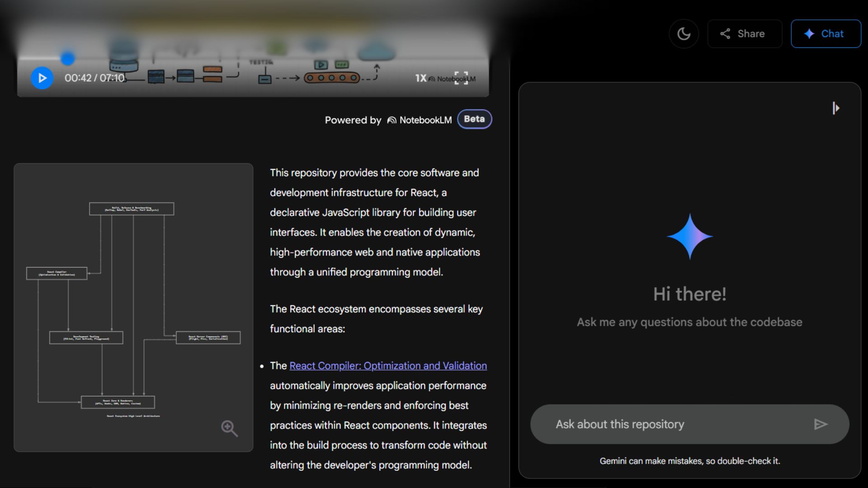Screen dimensions: 868x488
Task: Change the 1X playback speed
Action: click(420, 78)
